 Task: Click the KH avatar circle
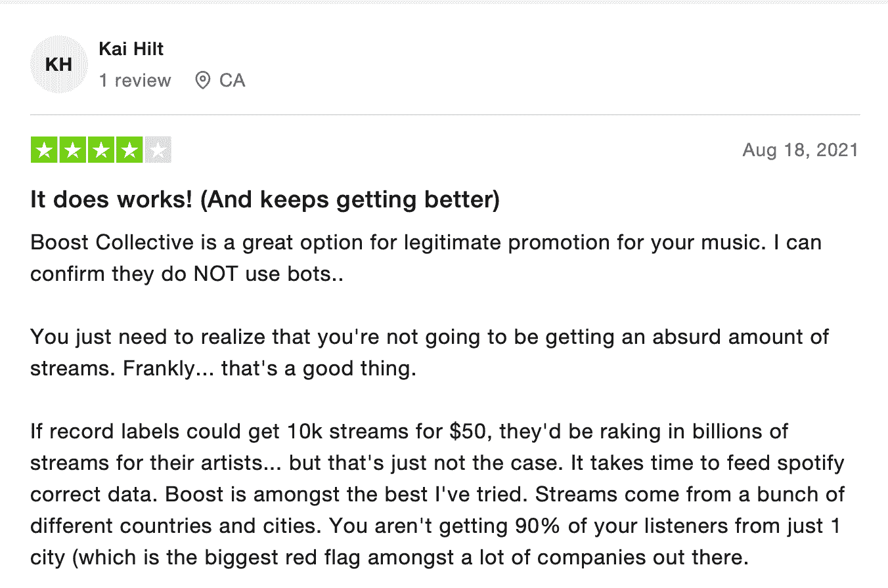coord(59,64)
